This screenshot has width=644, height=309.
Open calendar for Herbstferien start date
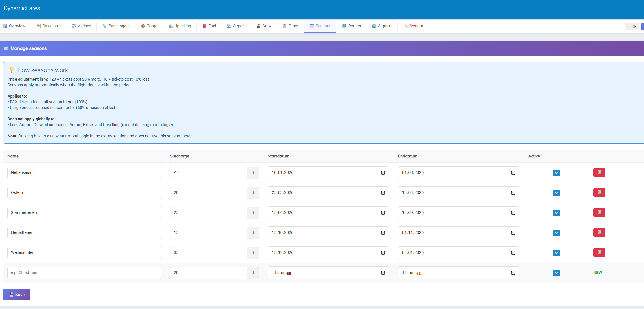click(x=383, y=233)
